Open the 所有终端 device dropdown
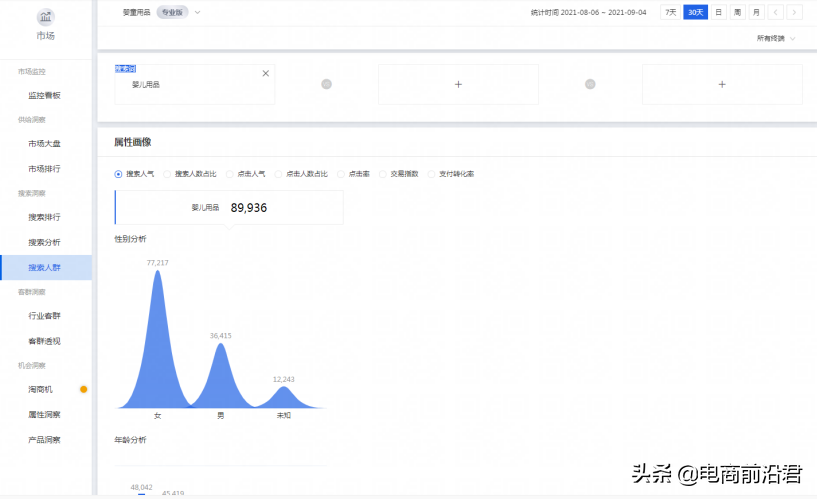817x499 pixels. (x=777, y=38)
